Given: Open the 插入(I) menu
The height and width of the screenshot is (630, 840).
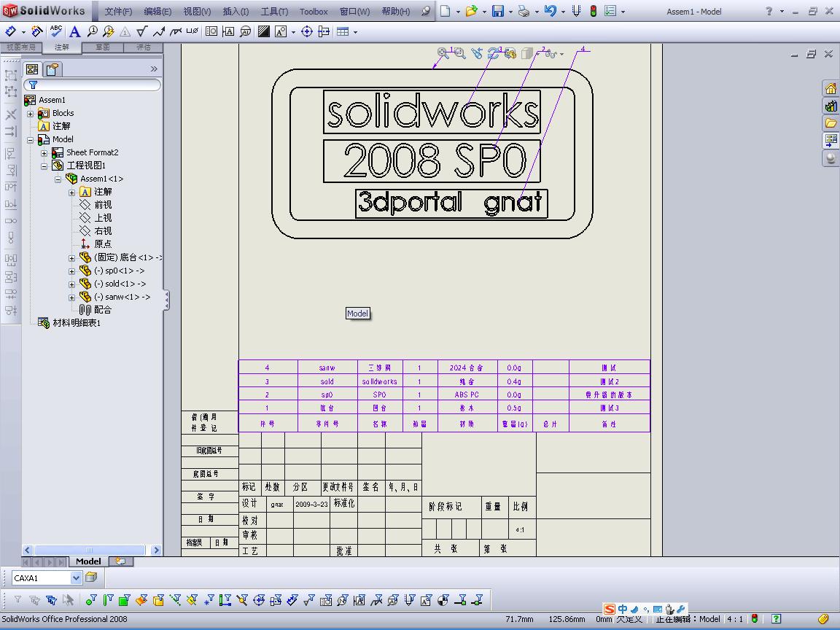Looking at the screenshot, I should [x=236, y=11].
